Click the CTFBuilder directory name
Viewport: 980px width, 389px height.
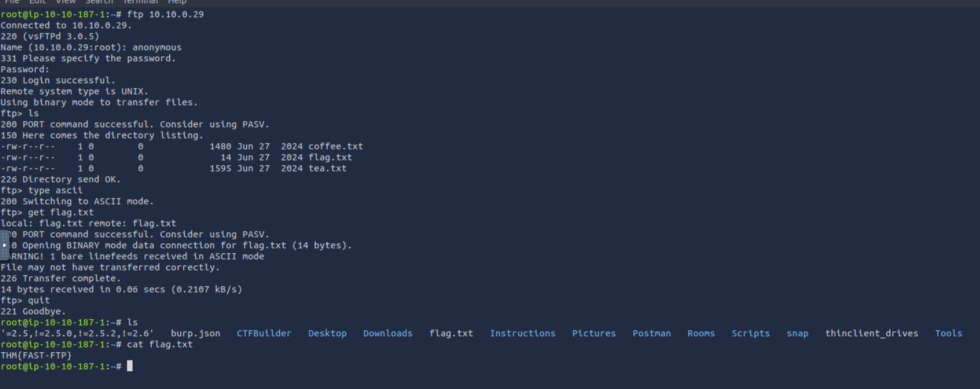pyautogui.click(x=264, y=333)
